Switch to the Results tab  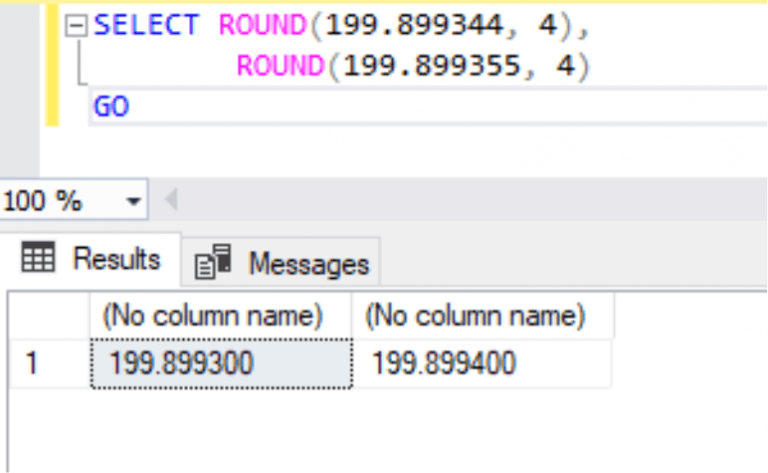91,258
